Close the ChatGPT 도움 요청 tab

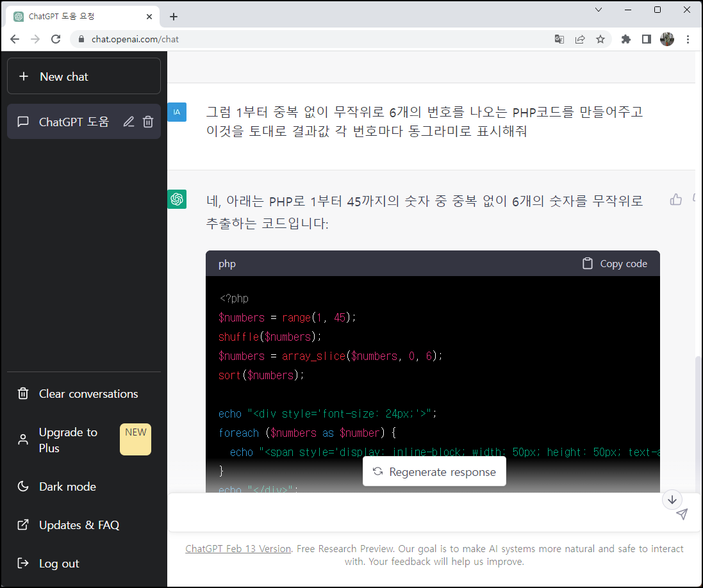(x=149, y=17)
